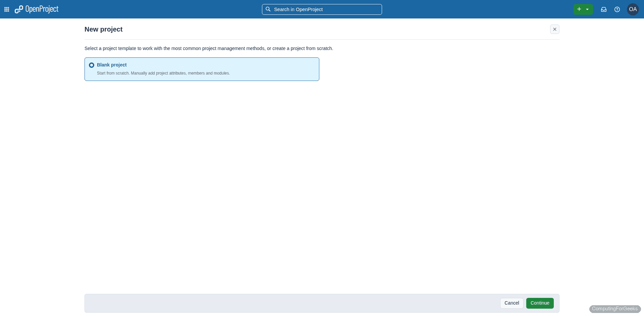Open the help question mark icon
Screen dimensions: 644x316
point(617,9)
